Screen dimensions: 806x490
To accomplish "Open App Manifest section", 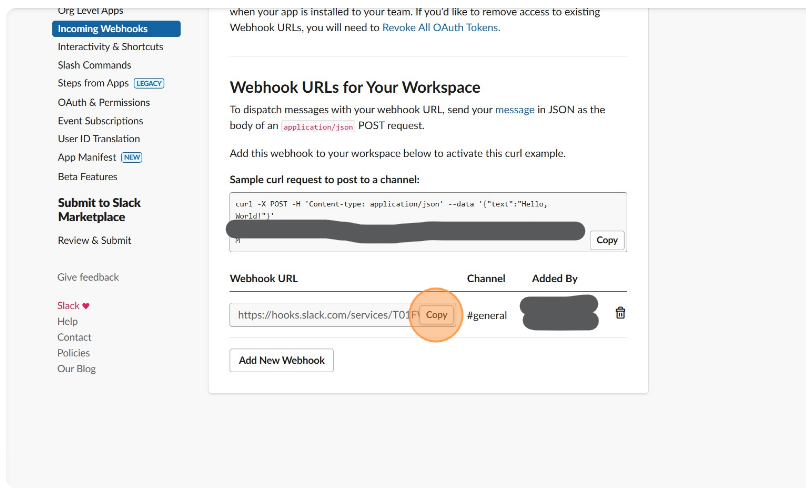I will (x=87, y=157).
